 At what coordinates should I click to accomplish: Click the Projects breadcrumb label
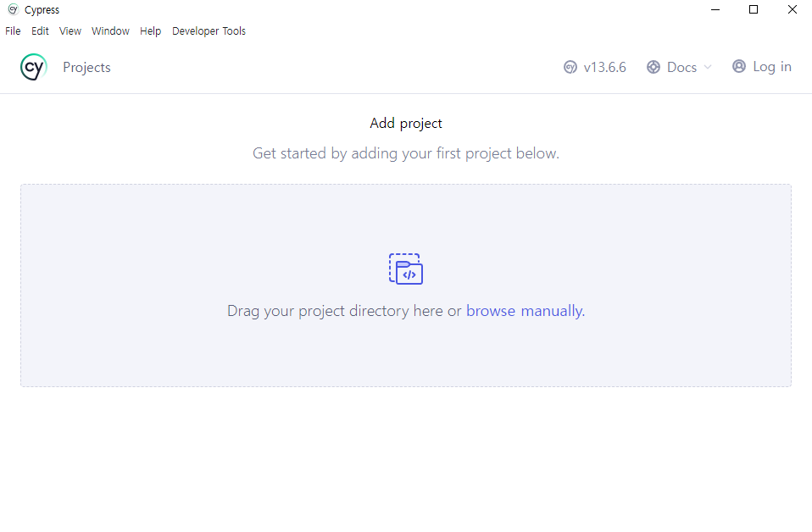point(86,67)
